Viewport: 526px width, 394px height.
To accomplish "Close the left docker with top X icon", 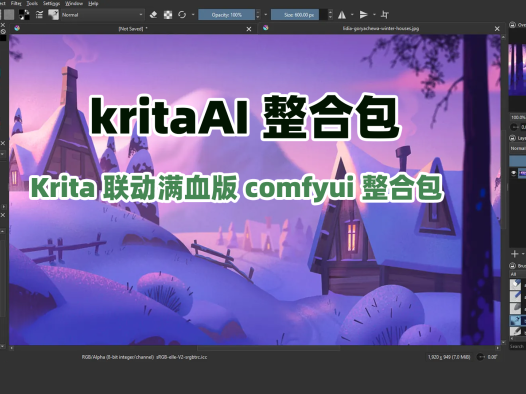I will pos(3,25).
